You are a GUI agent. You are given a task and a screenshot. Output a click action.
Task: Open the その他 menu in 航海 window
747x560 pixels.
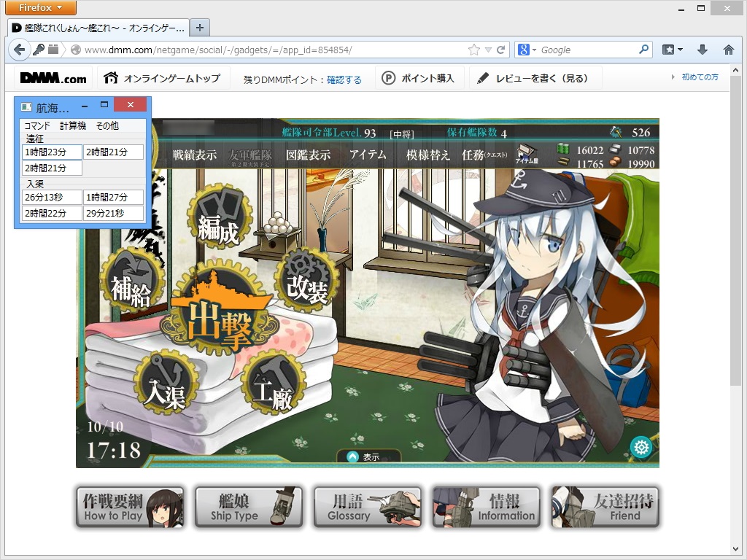click(x=107, y=125)
